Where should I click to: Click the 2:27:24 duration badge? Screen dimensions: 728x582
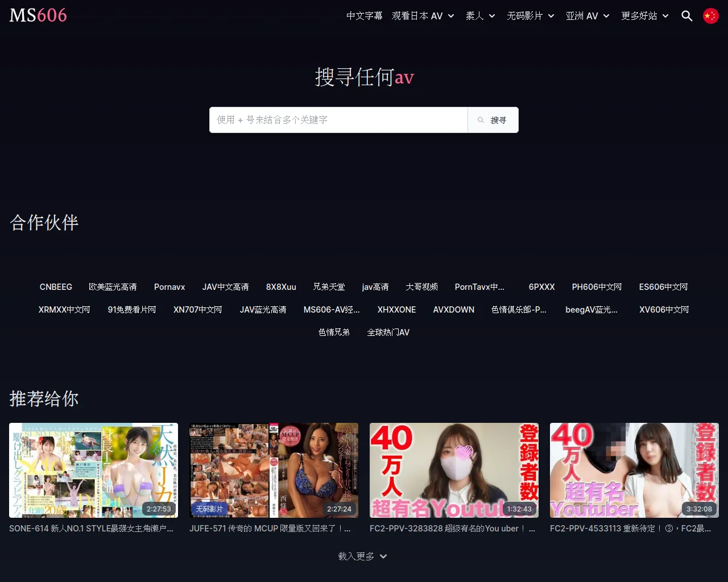point(339,509)
